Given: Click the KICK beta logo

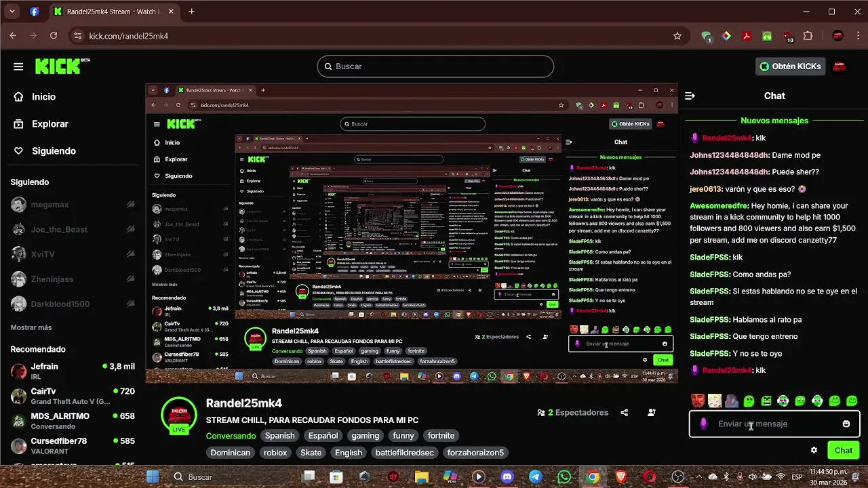Looking at the screenshot, I should 62,66.
